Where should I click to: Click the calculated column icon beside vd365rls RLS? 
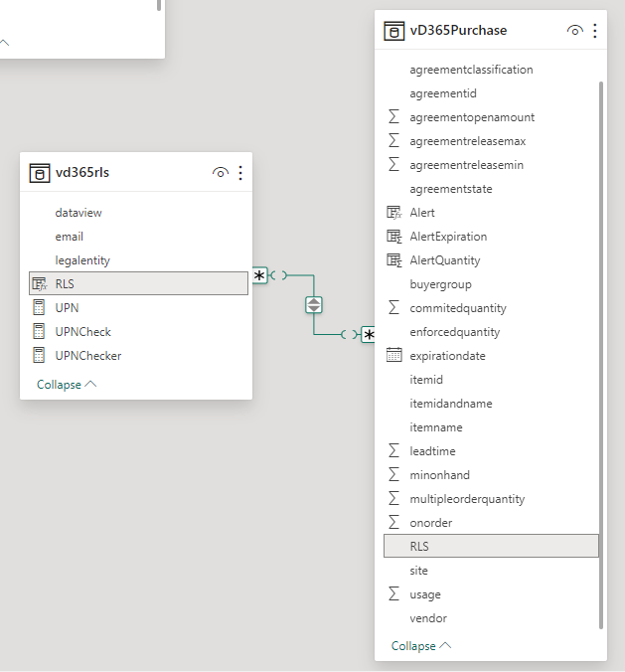coord(40,283)
